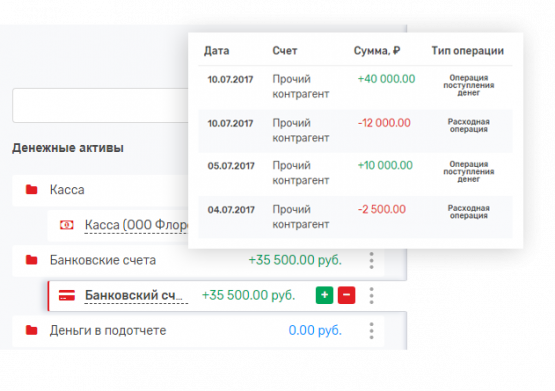Click the +35 500.00 руб. total of Банковские счета
555x391 pixels.
pyautogui.click(x=295, y=260)
